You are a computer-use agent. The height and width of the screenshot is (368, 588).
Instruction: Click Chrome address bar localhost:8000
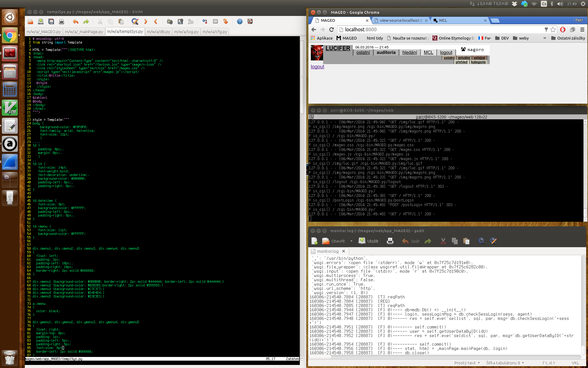(441, 29)
